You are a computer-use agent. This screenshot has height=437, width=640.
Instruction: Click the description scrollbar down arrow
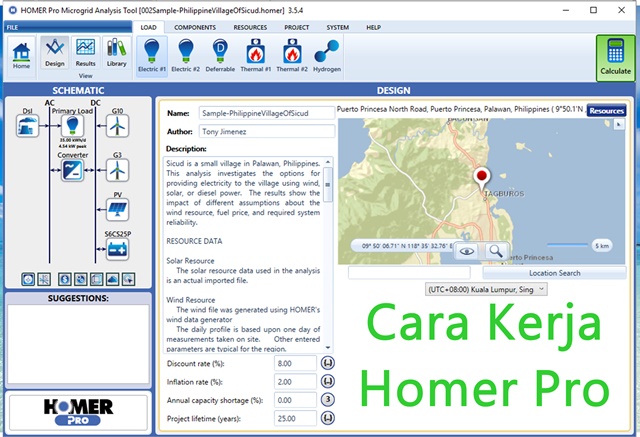pyautogui.click(x=328, y=348)
